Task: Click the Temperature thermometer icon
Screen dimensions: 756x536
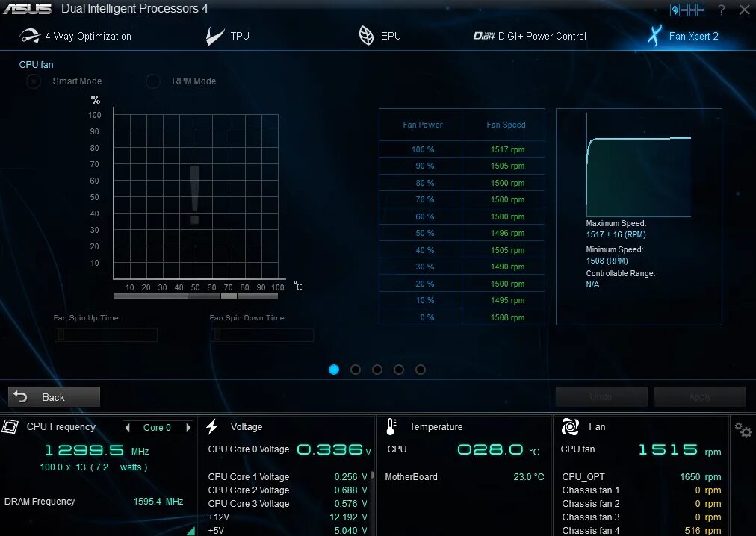Action: point(391,426)
